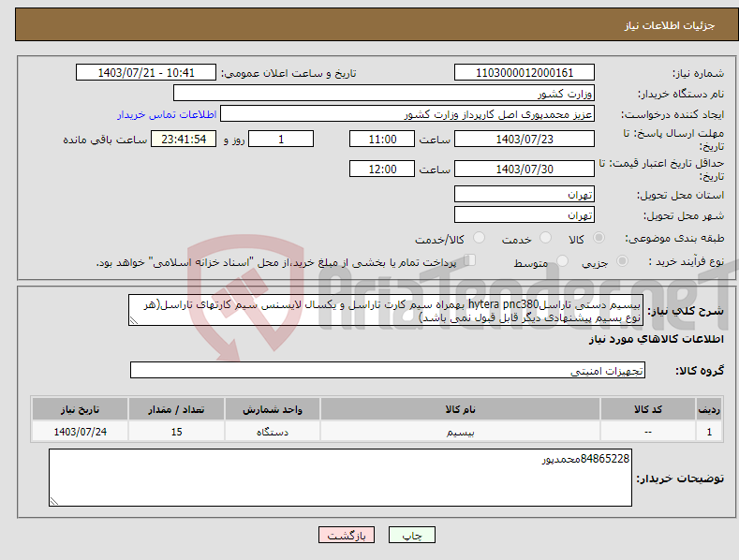Click the resize handle of description textarea
Image resolution: width=739 pixels, height=560 pixels.
133,321
